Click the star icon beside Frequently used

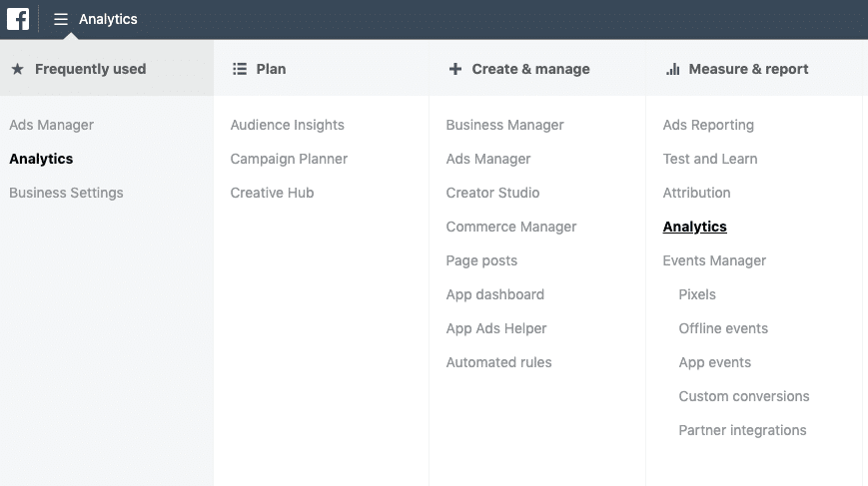17,69
